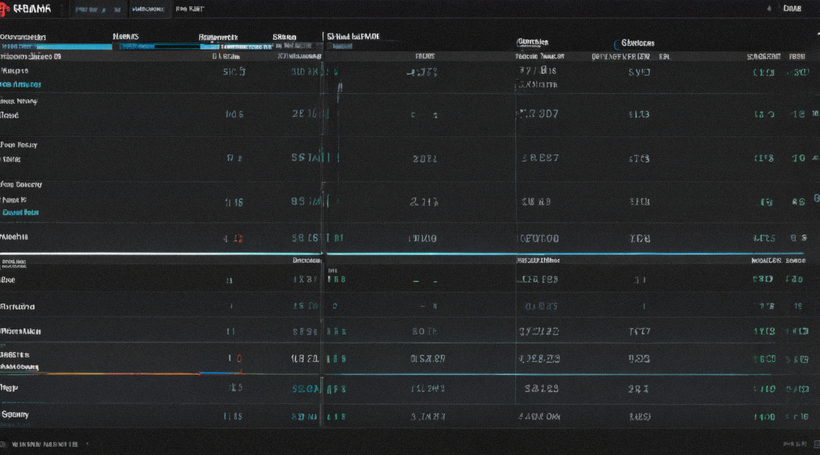Select the last row in the lower table
The width and height of the screenshot is (820, 455).
(x=410, y=416)
